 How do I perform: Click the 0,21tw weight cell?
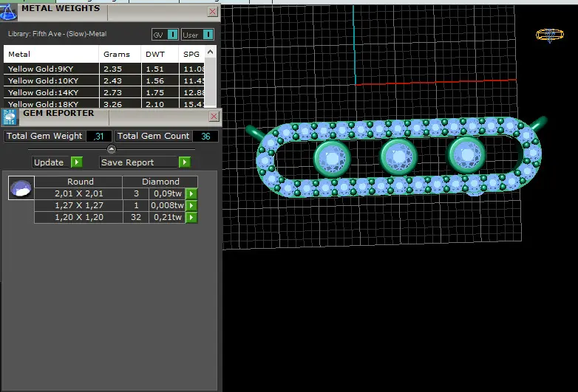pyautogui.click(x=167, y=217)
